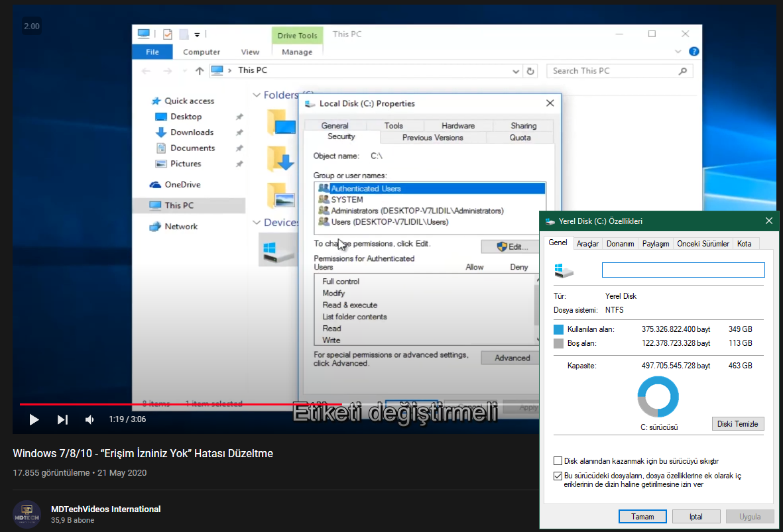The height and width of the screenshot is (532, 783).
Task: Collapse the Devices group
Action: pyautogui.click(x=257, y=223)
